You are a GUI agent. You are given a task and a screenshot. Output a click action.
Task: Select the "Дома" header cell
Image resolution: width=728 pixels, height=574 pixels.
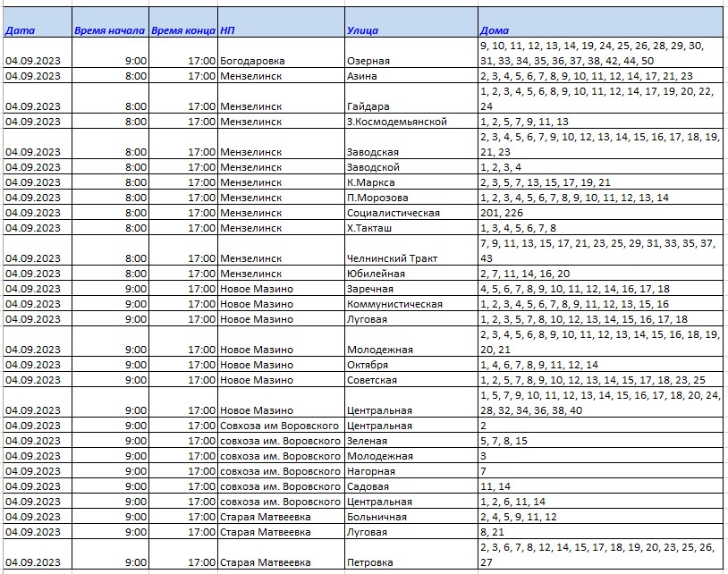(494, 30)
